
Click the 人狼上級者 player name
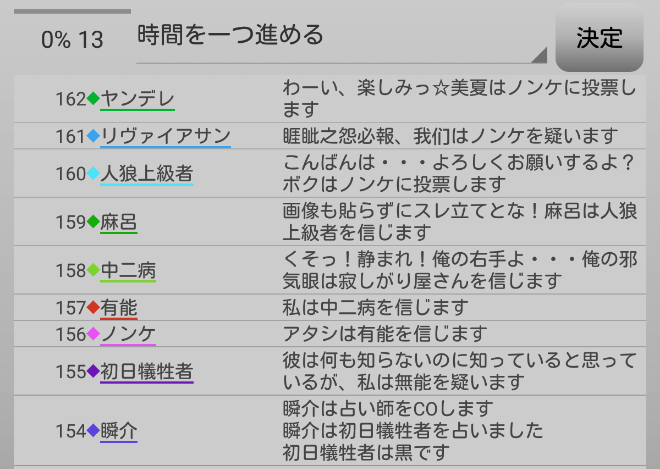(x=146, y=174)
